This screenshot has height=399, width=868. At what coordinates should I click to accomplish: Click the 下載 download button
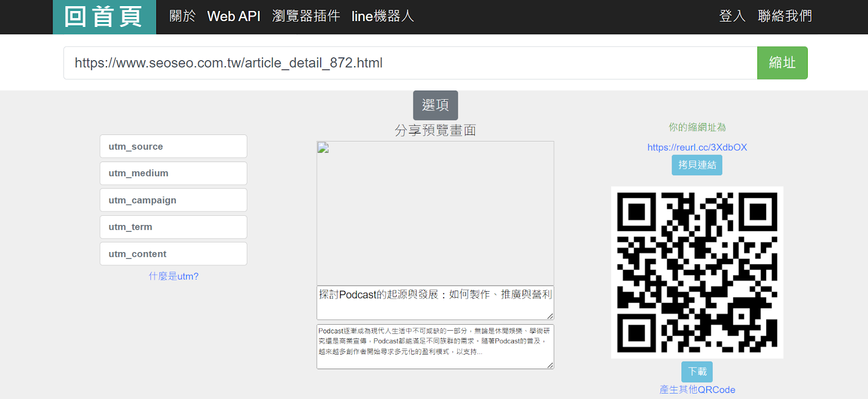697,372
